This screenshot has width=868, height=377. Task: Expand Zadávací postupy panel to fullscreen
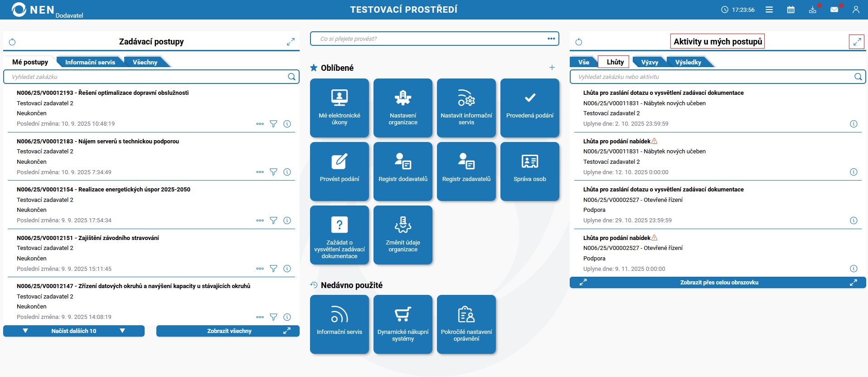(x=291, y=42)
